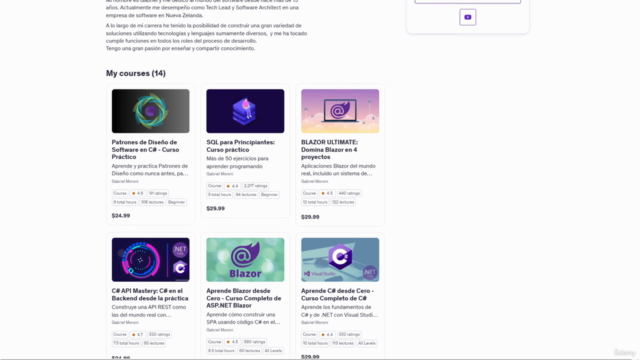
Task: Click the '10 total hours' badge
Action: [315, 343]
